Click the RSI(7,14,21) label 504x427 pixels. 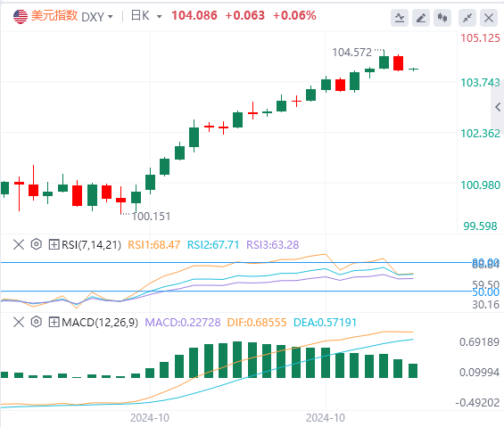tap(92, 245)
